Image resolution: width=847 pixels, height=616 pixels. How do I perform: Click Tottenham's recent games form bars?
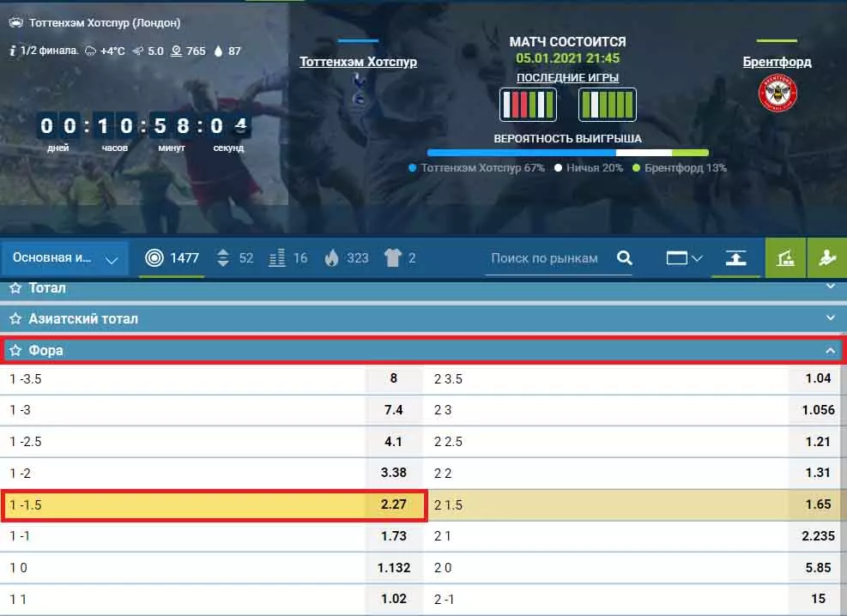pos(528,104)
